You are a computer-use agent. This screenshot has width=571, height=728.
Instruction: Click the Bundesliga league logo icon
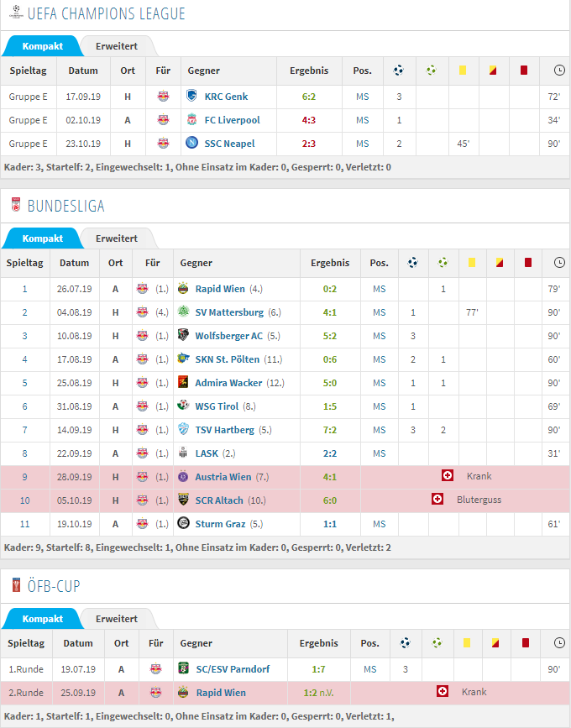(x=16, y=205)
